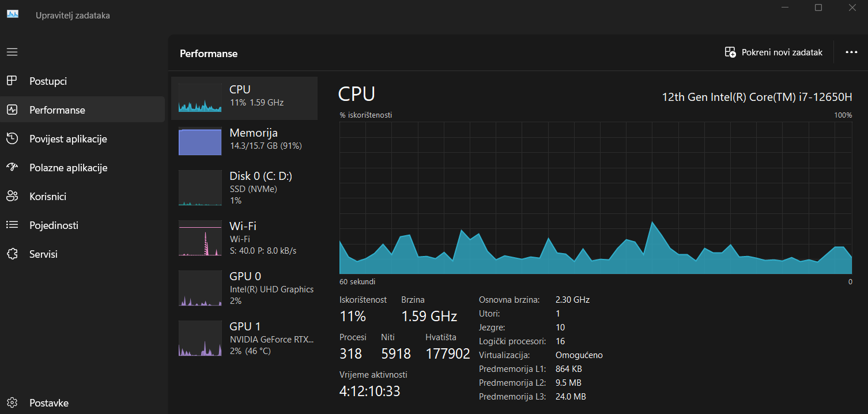Click the Polazne aplikacije gauge icon
This screenshot has height=414, width=868.
[x=12, y=167]
